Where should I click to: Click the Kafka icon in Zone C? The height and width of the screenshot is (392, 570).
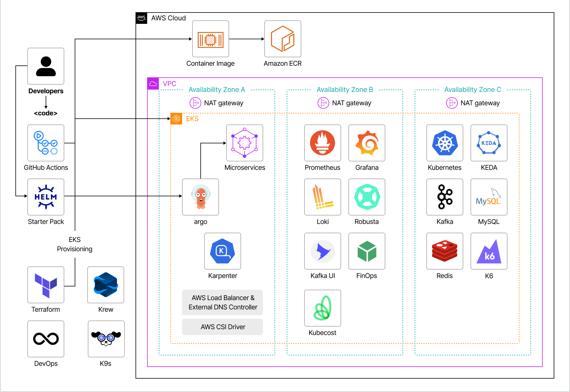(x=445, y=197)
